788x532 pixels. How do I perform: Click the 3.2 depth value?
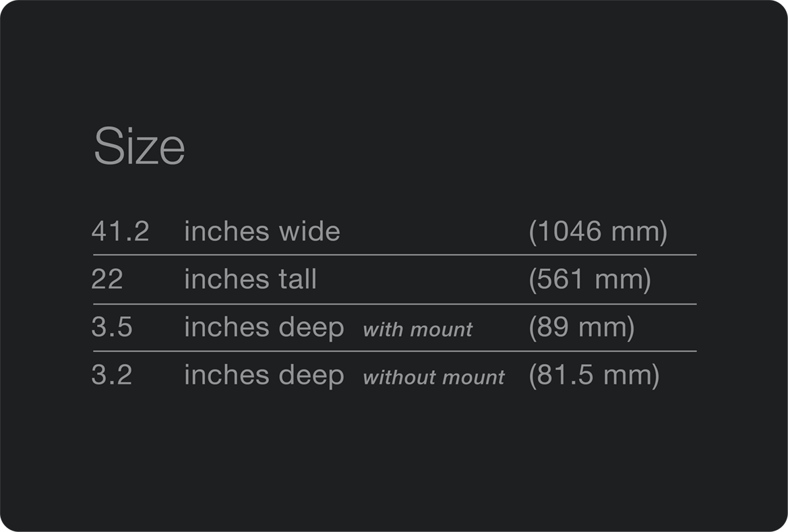coord(112,375)
